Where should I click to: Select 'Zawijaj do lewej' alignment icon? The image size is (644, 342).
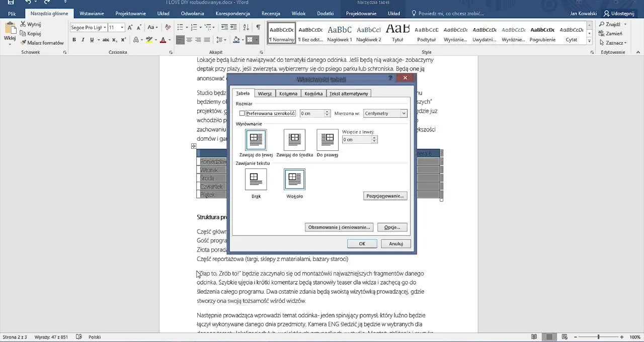[256, 140]
